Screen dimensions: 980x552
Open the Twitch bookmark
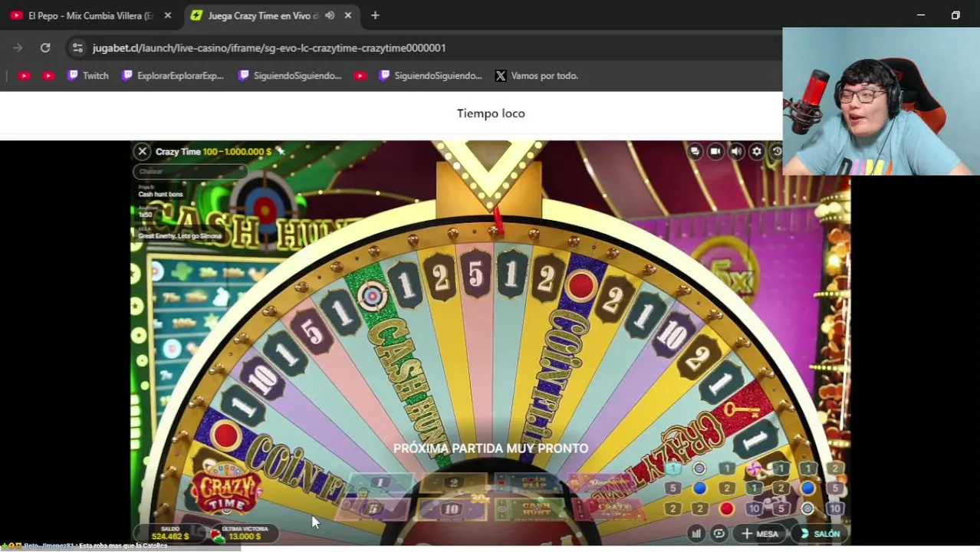coord(88,76)
